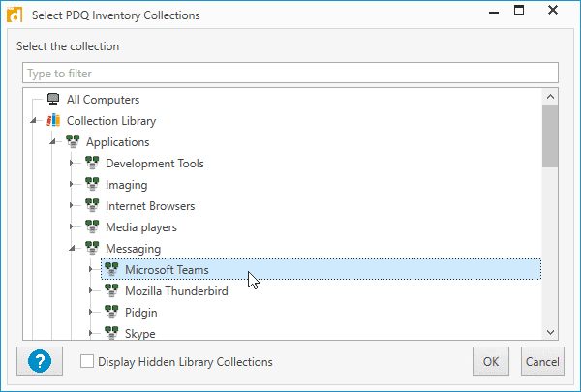Collapse the Collection Library node
The width and height of the screenshot is (581, 392).
34,120
